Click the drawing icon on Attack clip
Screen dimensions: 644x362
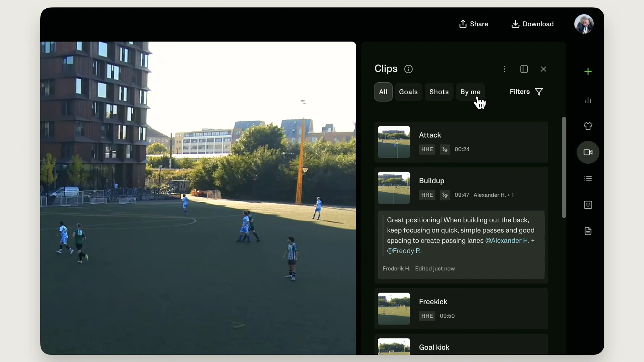click(445, 149)
